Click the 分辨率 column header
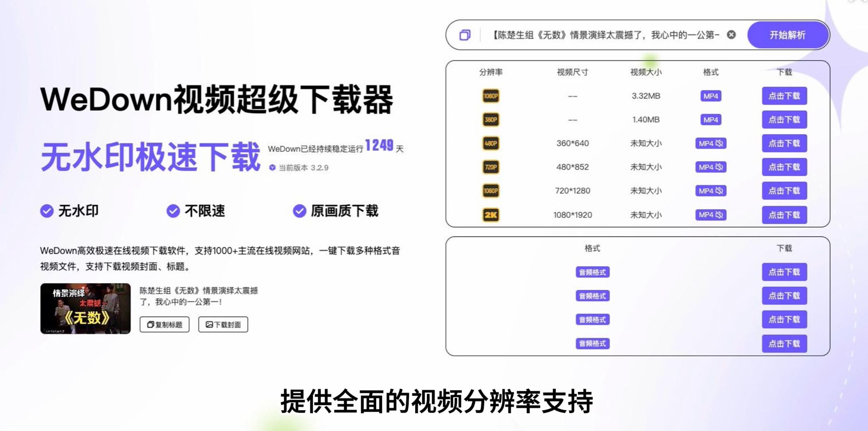The height and width of the screenshot is (431, 868). 490,72
